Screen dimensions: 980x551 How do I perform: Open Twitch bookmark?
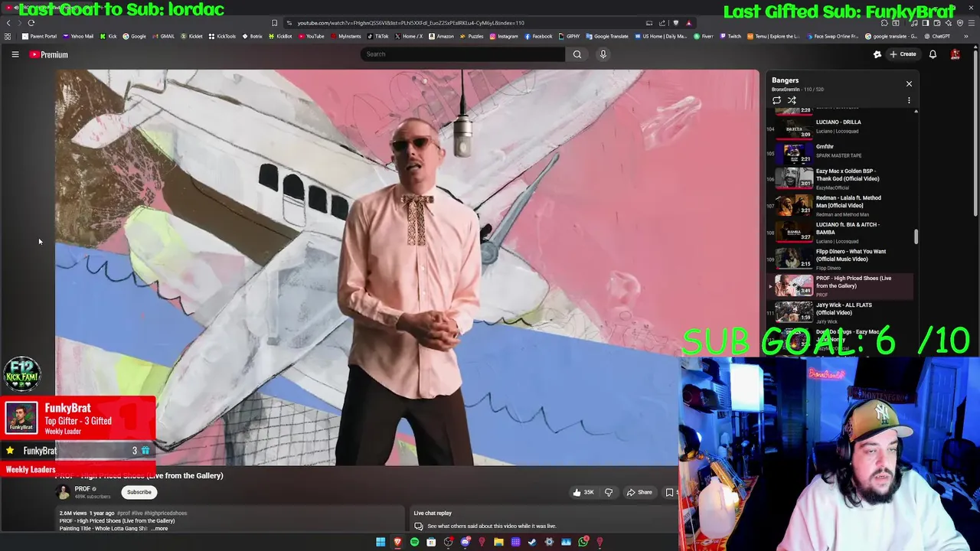(730, 36)
